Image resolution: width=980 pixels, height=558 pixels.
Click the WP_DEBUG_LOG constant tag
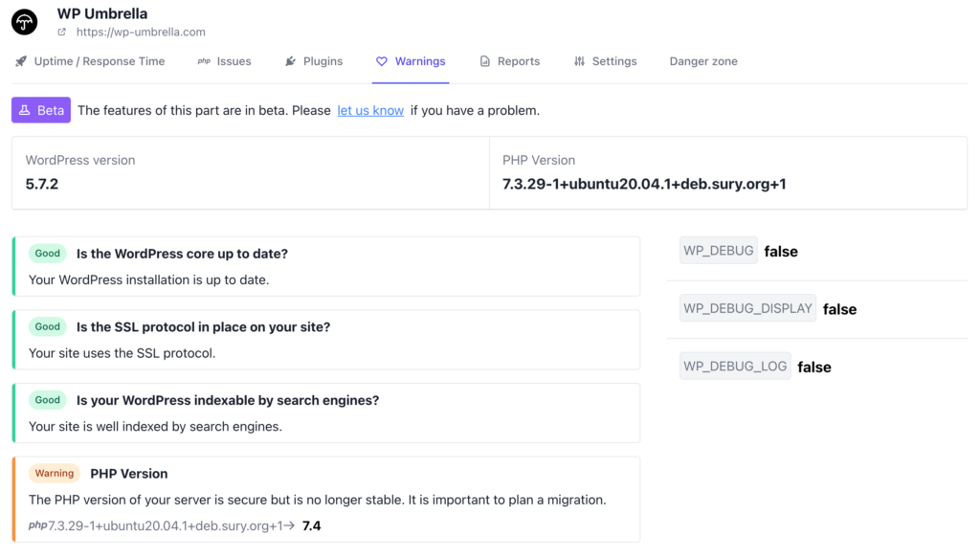click(x=735, y=367)
